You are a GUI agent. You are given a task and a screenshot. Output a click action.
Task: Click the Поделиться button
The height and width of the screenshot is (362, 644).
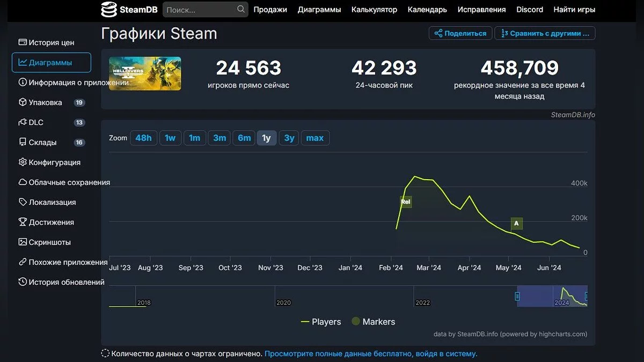[460, 33]
